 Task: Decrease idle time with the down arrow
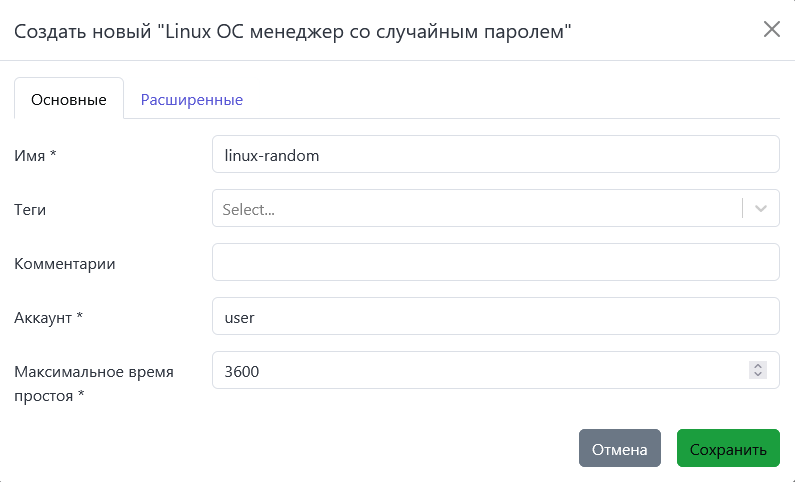pos(758,376)
